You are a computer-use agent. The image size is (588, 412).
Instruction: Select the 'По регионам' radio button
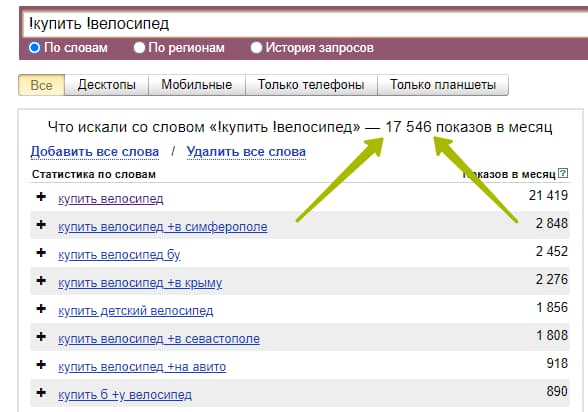(139, 48)
